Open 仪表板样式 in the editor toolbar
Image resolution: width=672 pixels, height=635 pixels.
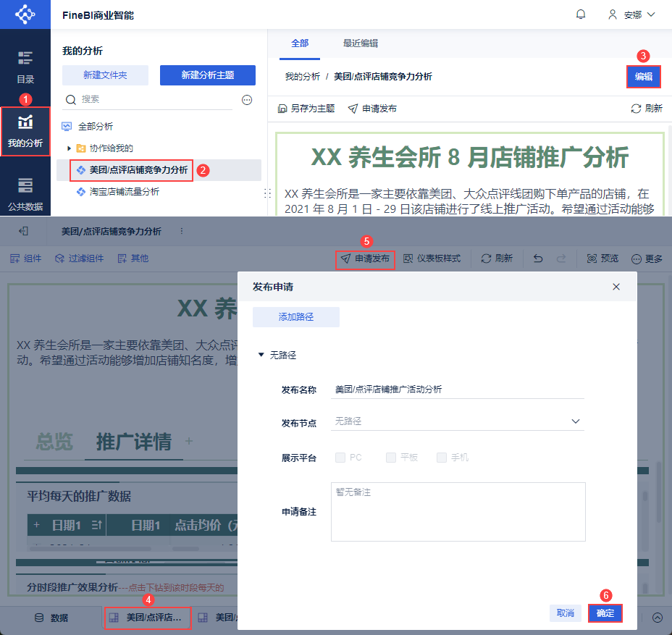point(432,258)
